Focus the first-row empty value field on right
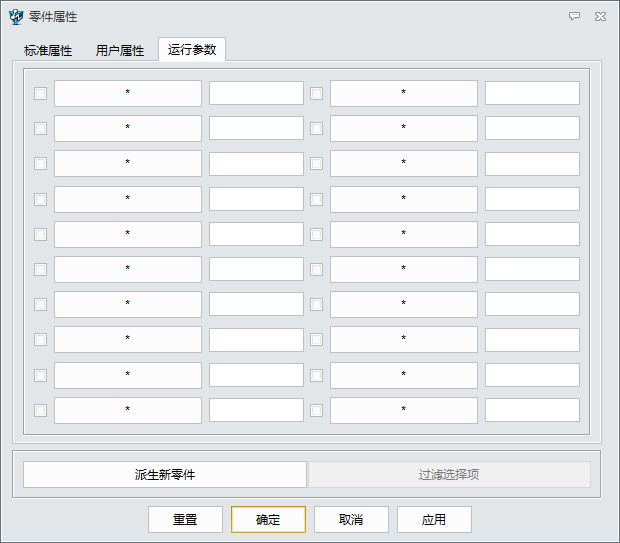Viewport: 620px width, 543px height. point(532,93)
